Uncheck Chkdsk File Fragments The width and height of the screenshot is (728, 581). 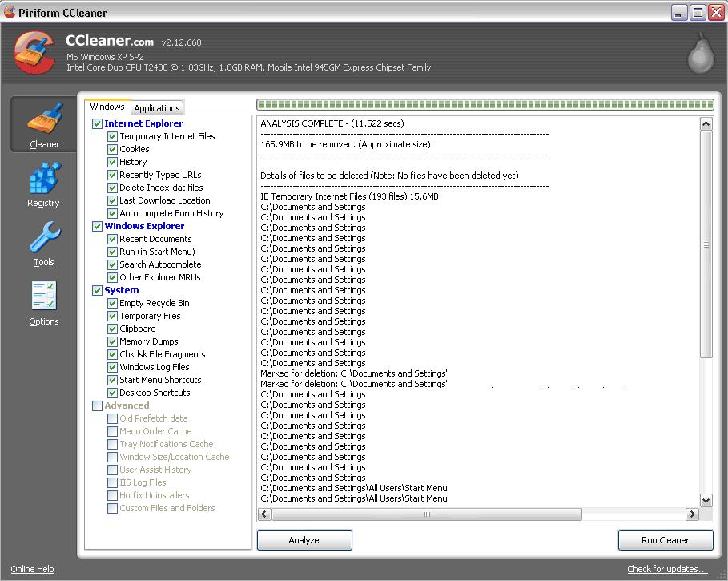[x=112, y=354]
